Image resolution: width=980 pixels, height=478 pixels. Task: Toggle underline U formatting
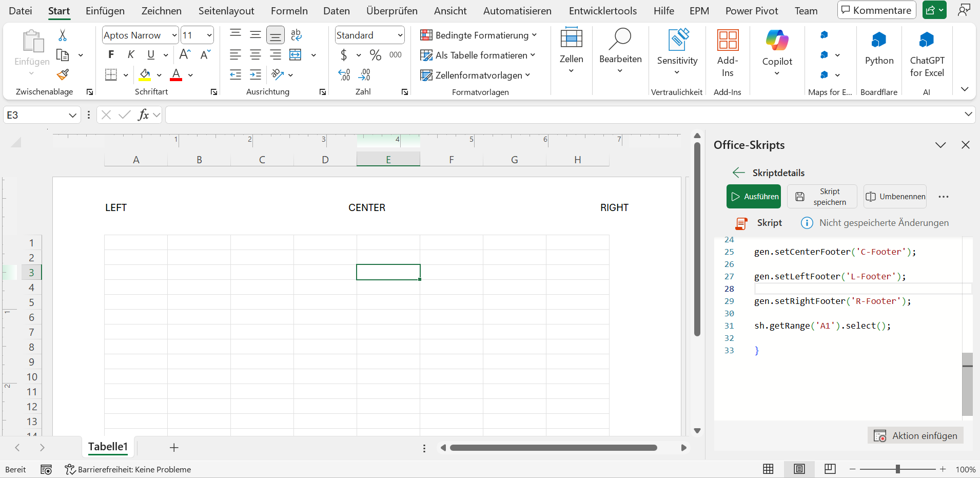[151, 54]
